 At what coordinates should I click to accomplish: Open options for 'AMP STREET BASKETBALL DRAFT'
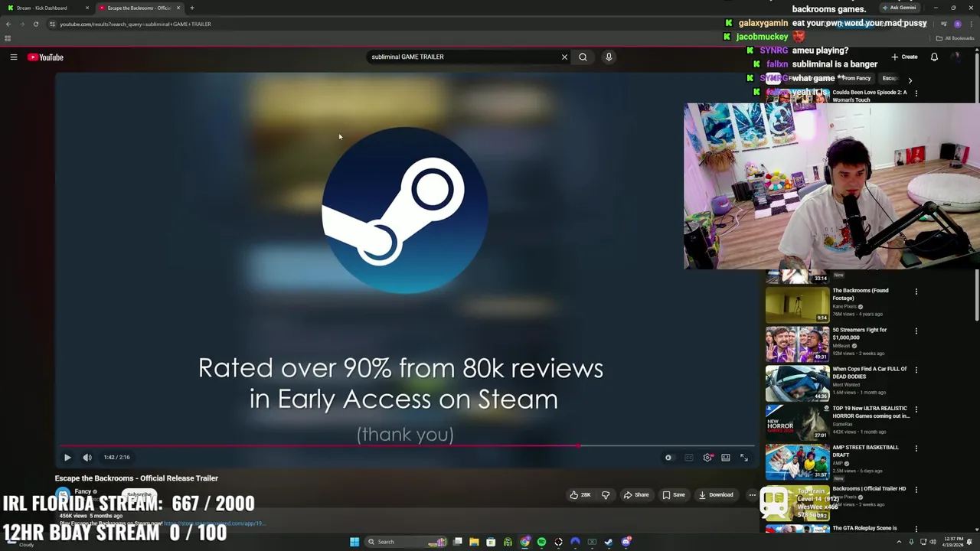coord(916,448)
